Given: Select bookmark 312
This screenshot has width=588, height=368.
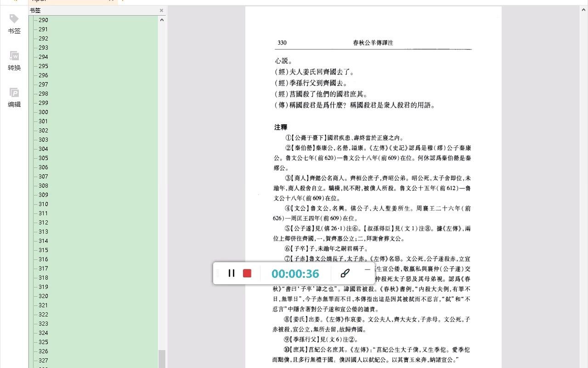Looking at the screenshot, I should coord(43,223).
